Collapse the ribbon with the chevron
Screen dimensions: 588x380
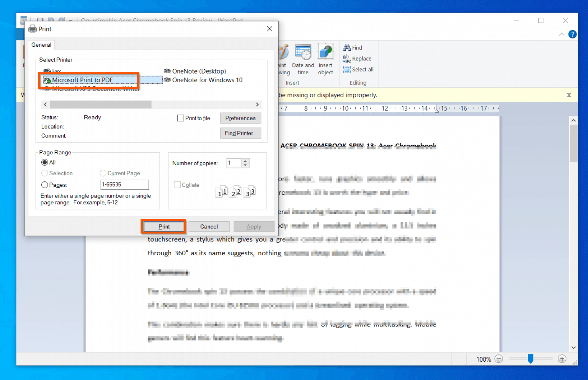tap(561, 34)
